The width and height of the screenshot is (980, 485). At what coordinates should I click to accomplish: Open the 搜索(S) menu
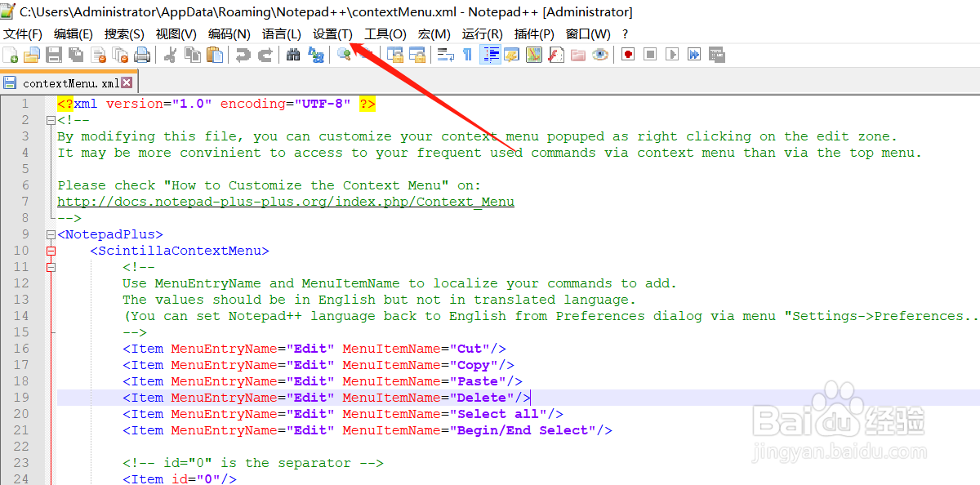pyautogui.click(x=124, y=34)
